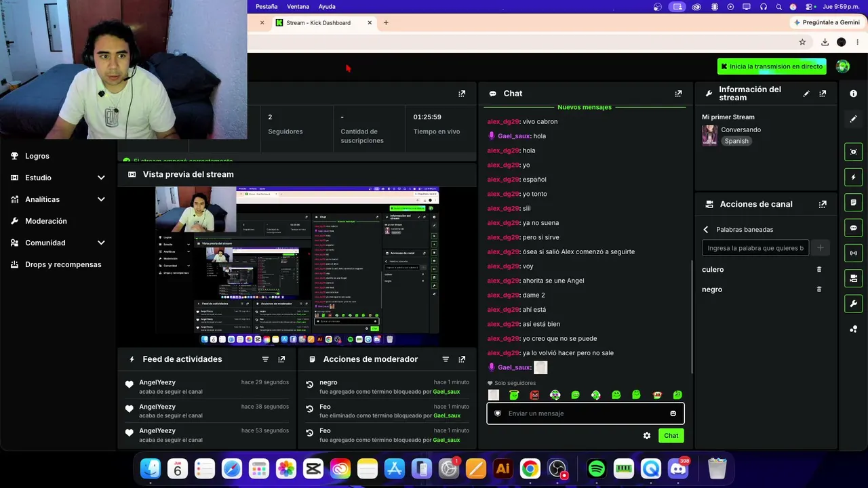Click the shield icon in the message box

[498, 413]
